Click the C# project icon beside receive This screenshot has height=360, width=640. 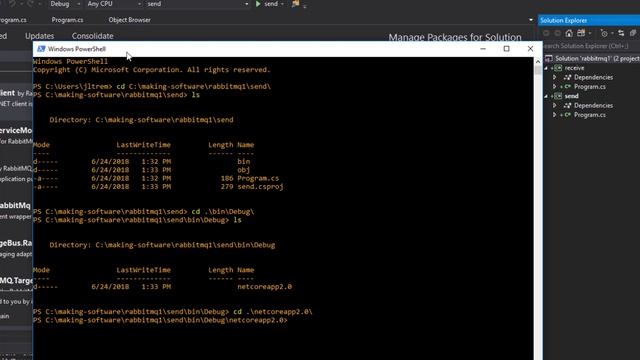tap(558, 68)
